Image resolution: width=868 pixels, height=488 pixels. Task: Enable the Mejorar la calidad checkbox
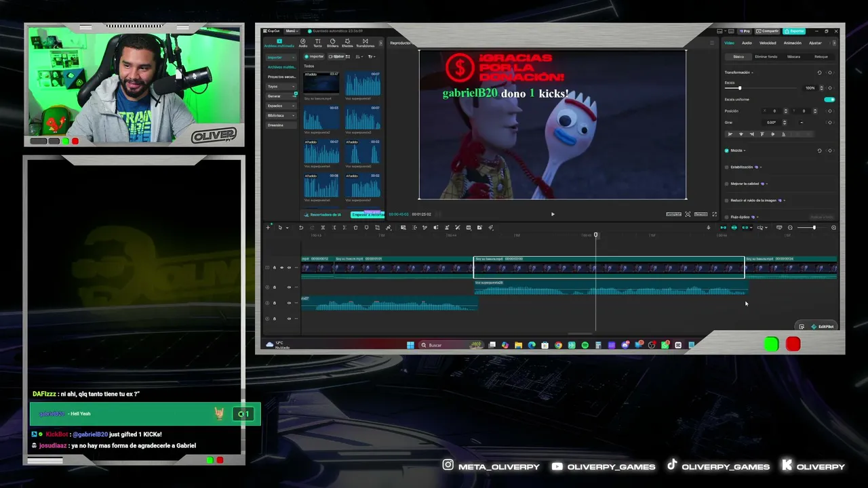727,184
